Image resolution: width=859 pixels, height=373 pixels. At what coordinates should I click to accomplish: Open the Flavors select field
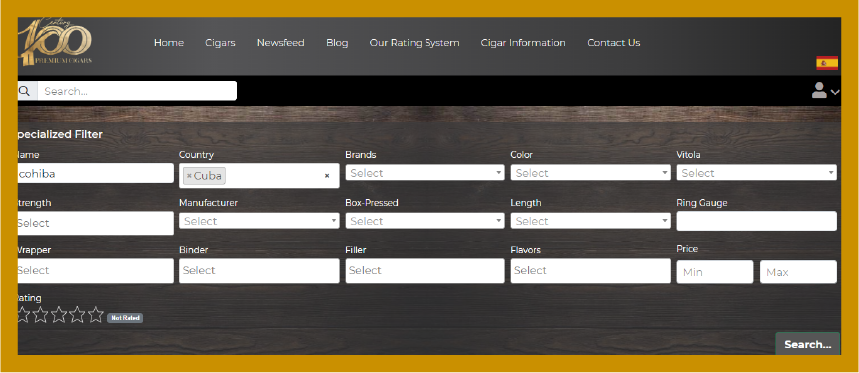pos(590,271)
